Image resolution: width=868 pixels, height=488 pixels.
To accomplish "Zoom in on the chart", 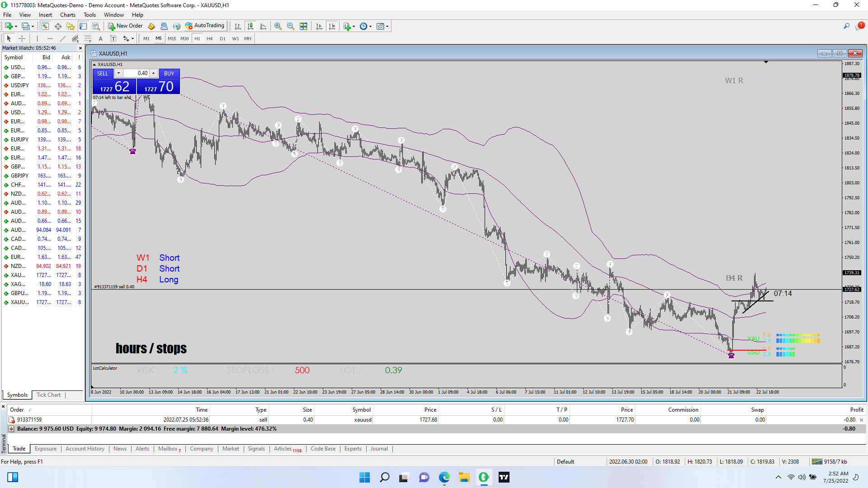I will click(x=278, y=26).
